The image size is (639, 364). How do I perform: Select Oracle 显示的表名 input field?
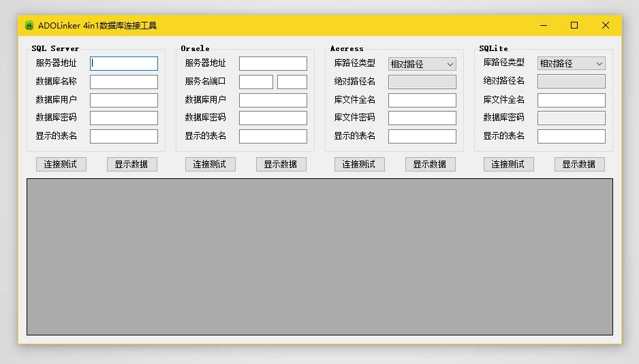click(x=273, y=136)
